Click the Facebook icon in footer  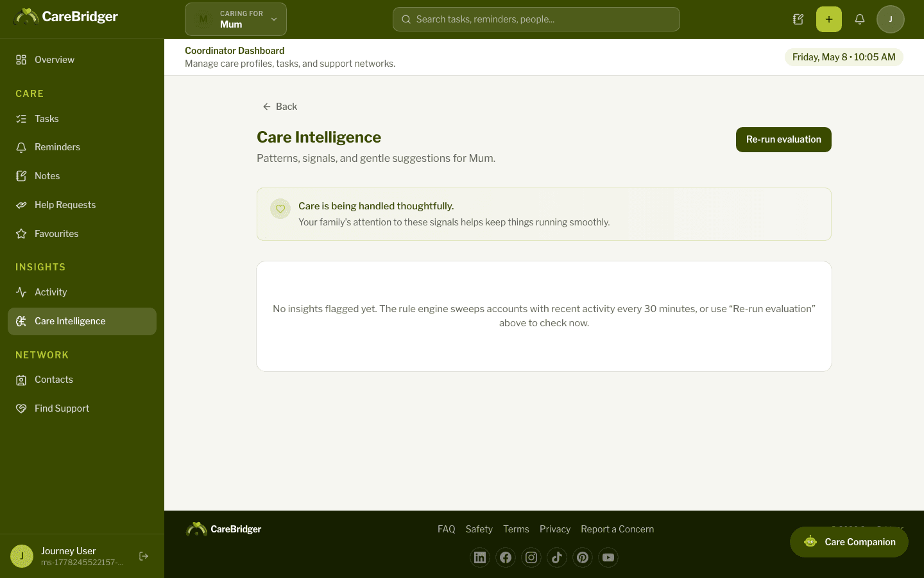click(x=506, y=557)
